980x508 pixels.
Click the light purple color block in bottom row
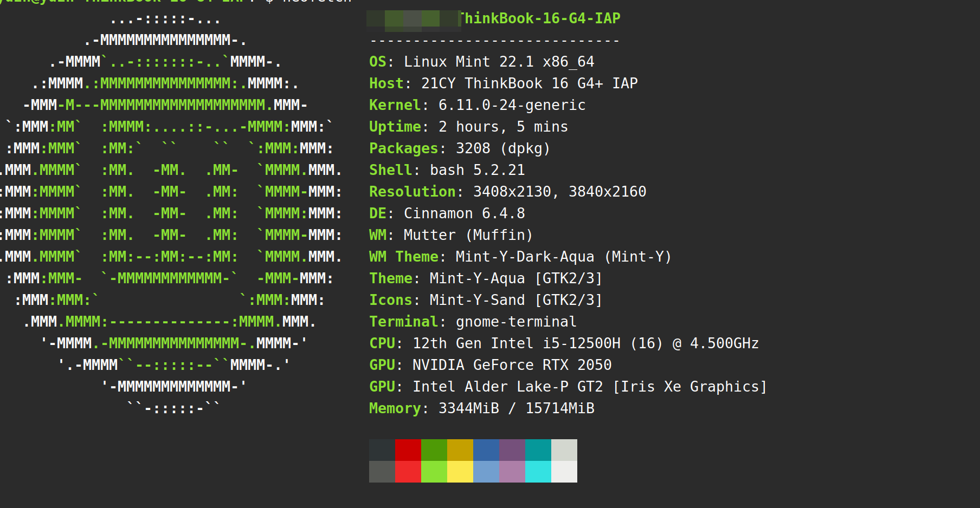click(x=512, y=472)
